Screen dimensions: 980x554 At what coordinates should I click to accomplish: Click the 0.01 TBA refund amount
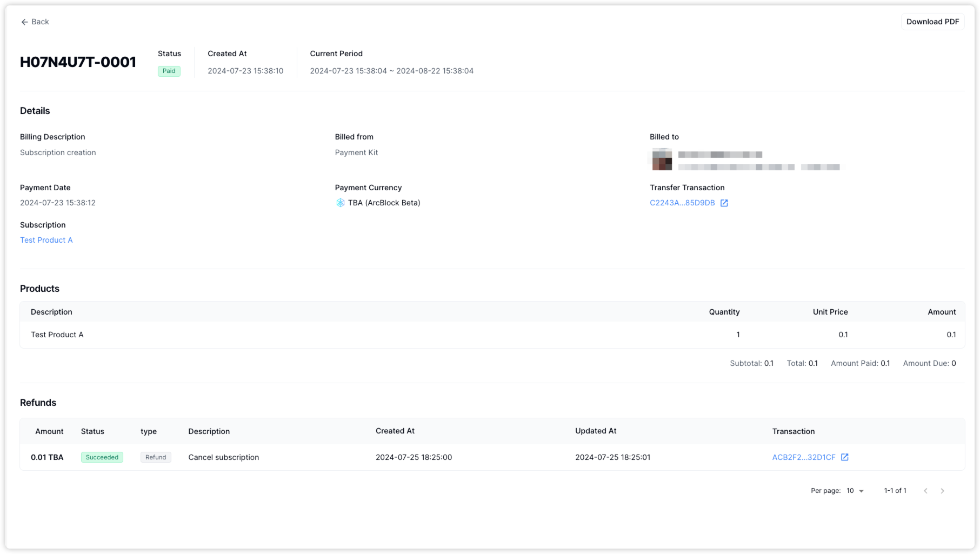(47, 457)
